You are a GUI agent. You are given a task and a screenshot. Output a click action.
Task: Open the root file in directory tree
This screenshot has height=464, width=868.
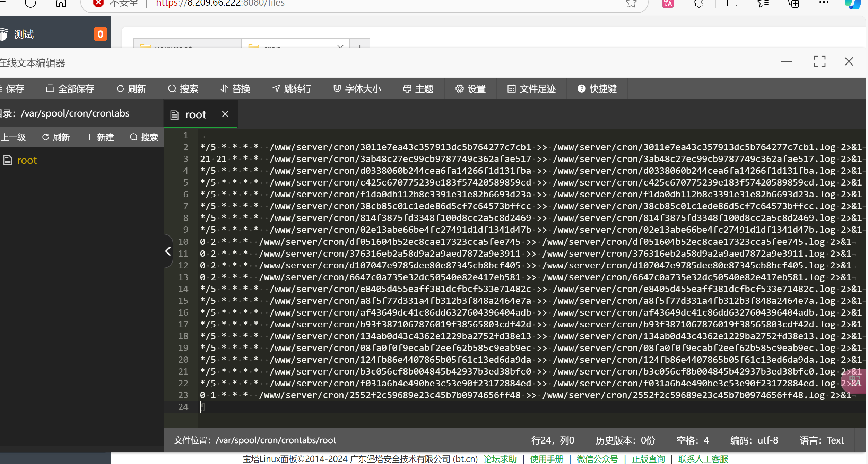tap(27, 160)
